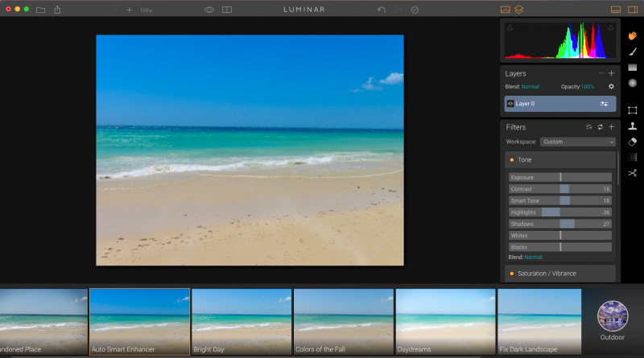Remove layer with minus in Layers
Screen dimensions: 644x358
601,73
